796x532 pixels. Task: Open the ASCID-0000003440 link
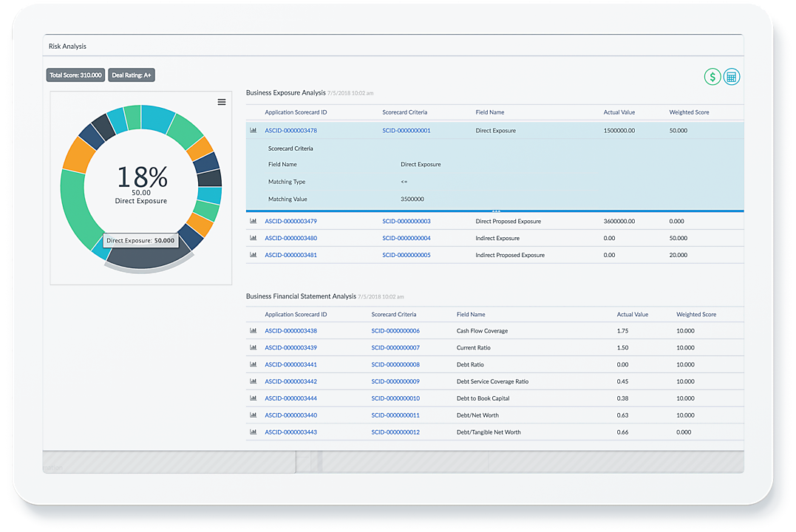pos(291,415)
